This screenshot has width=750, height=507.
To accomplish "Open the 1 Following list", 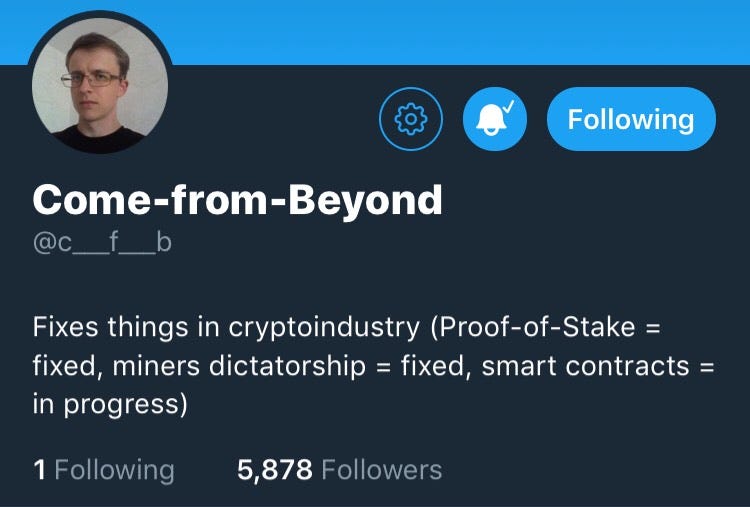I will point(104,470).
